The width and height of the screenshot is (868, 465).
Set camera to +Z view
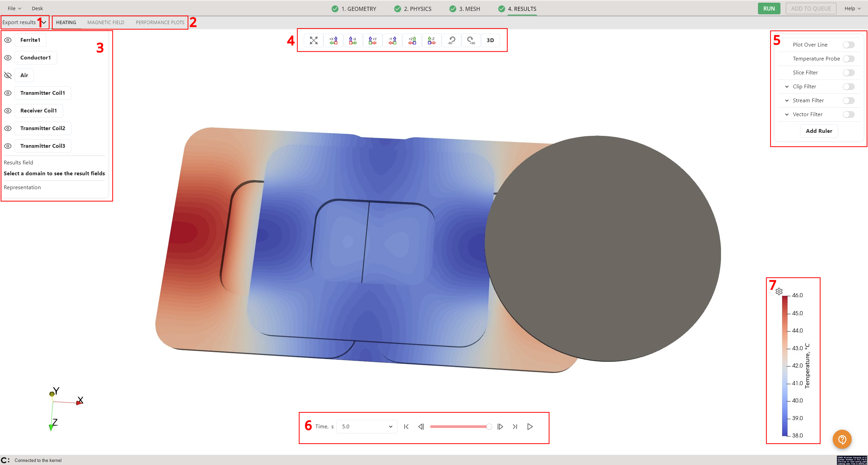pos(412,40)
